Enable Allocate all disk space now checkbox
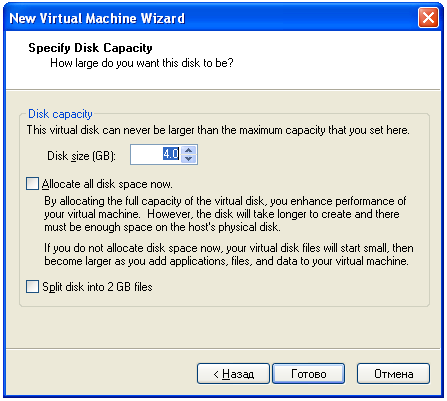This screenshot has width=447, height=401. (32, 184)
